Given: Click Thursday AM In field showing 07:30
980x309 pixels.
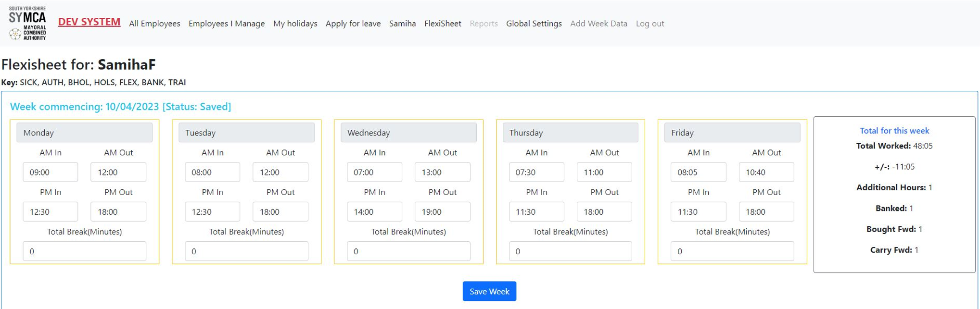Looking at the screenshot, I should [x=536, y=172].
